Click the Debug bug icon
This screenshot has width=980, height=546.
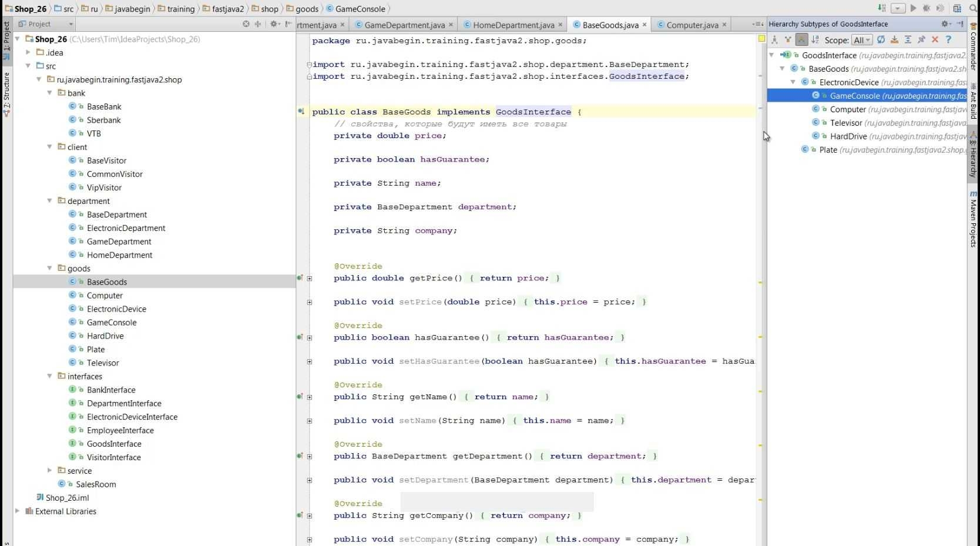[927, 8]
